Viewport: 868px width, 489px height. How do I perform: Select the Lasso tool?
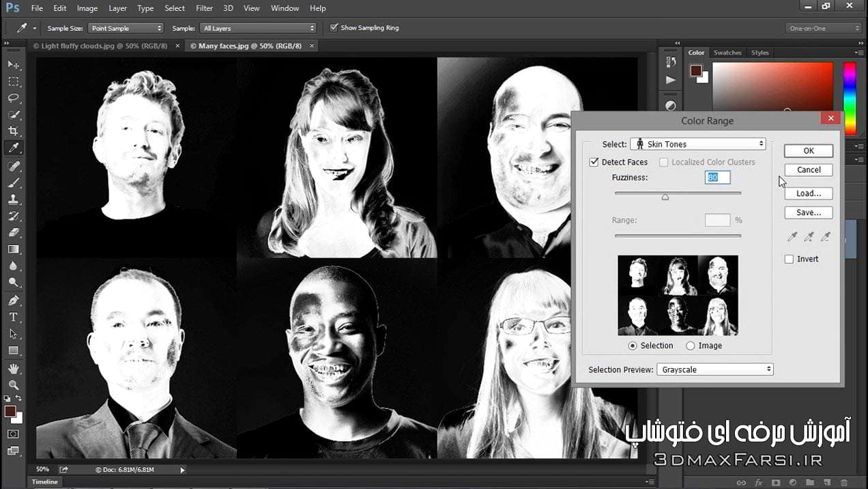pyautogui.click(x=14, y=98)
